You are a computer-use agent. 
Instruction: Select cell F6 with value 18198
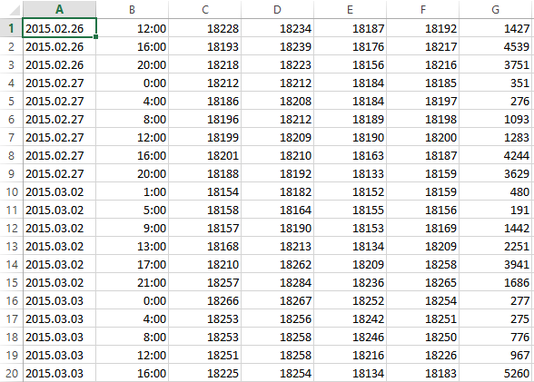point(423,119)
